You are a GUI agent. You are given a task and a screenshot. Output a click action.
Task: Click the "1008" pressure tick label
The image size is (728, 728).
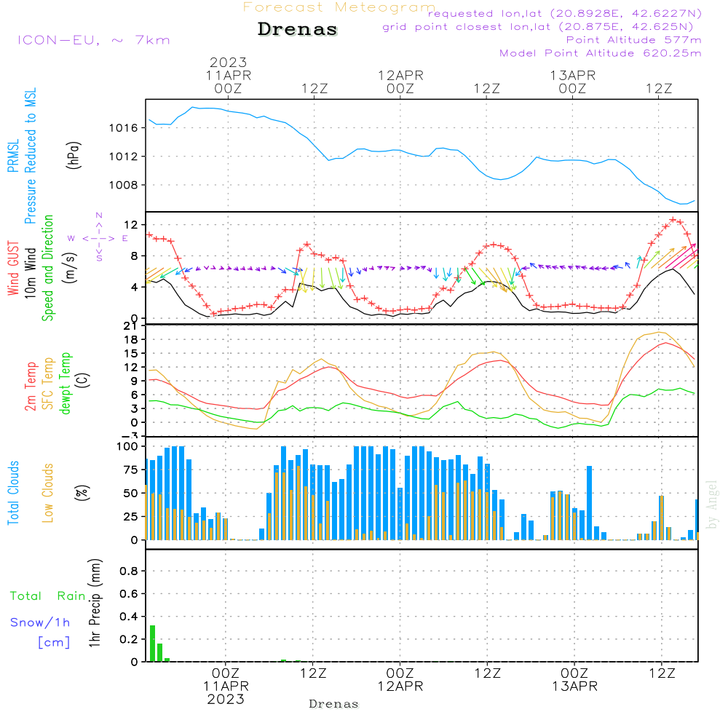pyautogui.click(x=124, y=185)
